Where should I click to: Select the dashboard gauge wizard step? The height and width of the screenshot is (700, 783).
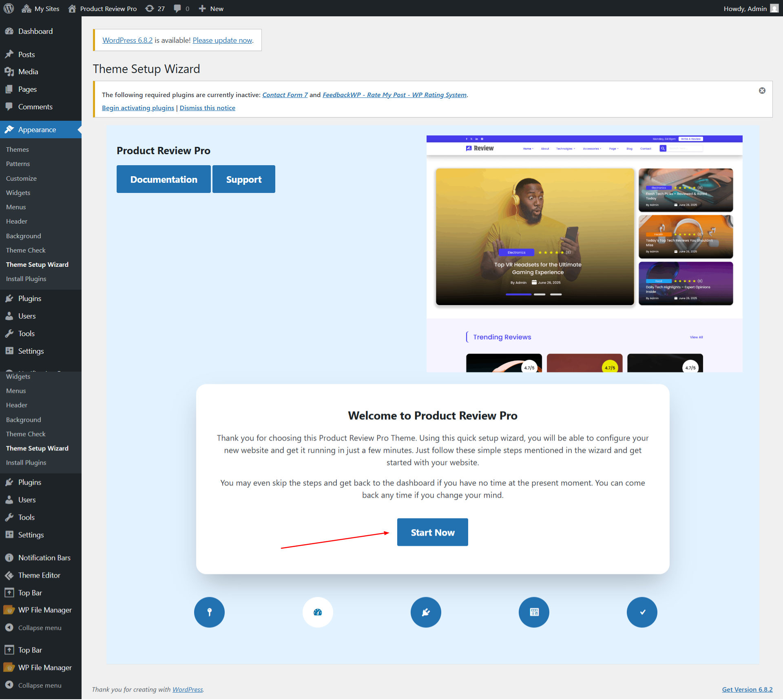coord(318,612)
